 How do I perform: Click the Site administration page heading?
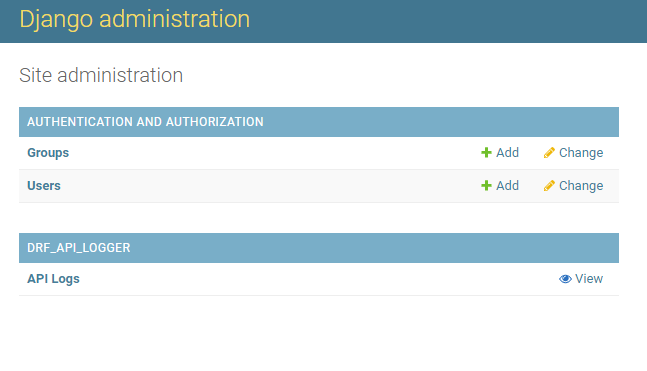[101, 76]
